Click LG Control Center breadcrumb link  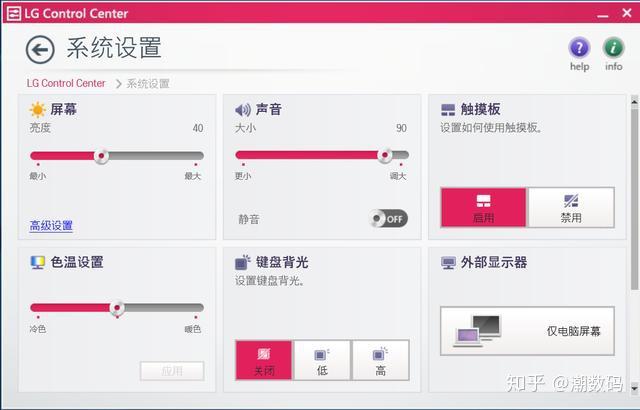click(x=66, y=83)
